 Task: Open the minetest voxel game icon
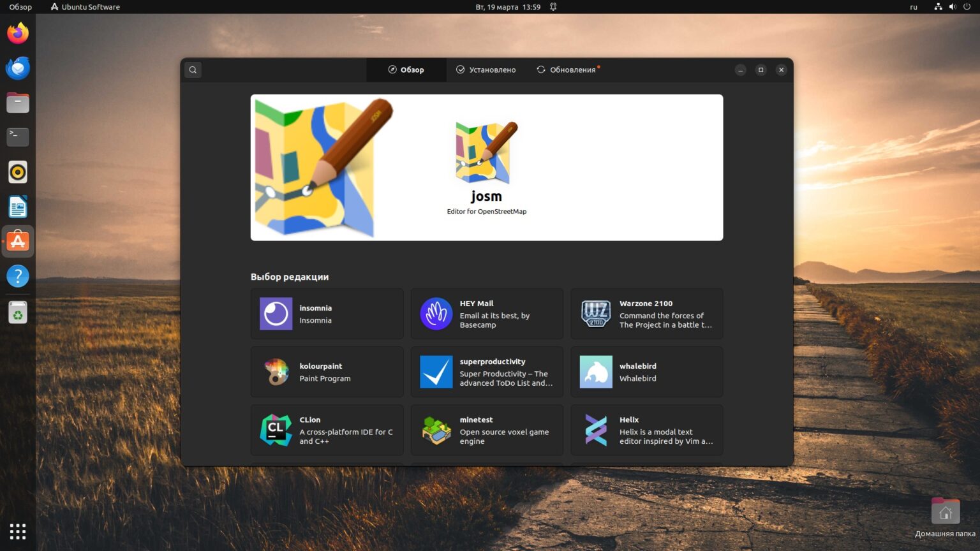436,429
